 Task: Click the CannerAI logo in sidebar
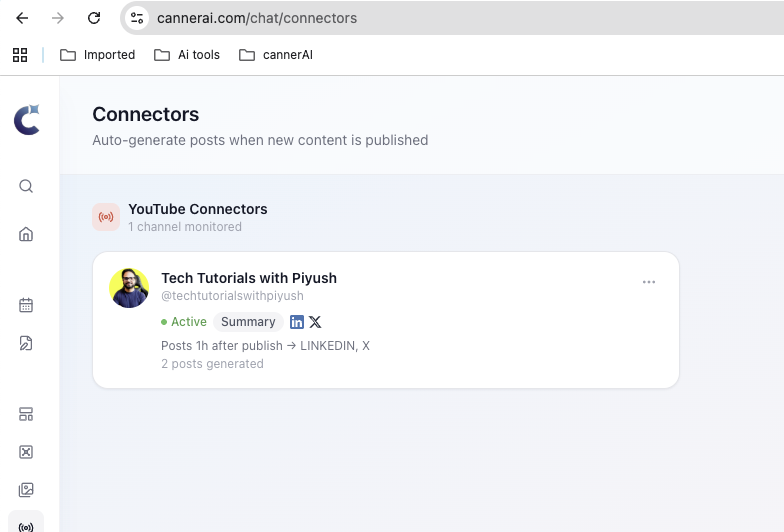click(x=27, y=119)
